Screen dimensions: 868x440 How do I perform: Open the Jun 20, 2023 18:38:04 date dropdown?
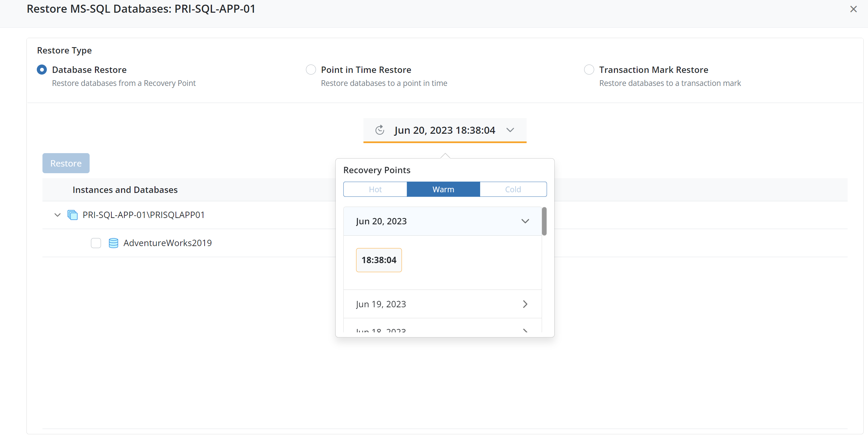pos(510,130)
